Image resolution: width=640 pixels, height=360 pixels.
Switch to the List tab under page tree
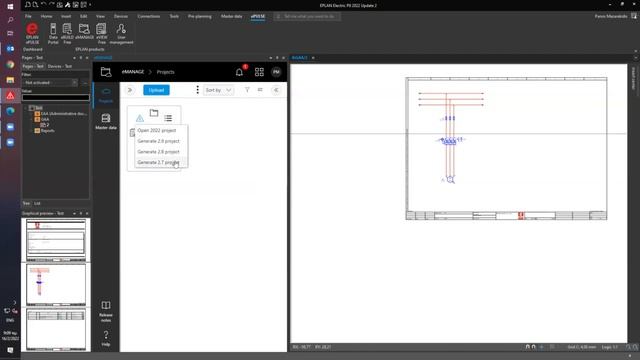pyautogui.click(x=37, y=203)
